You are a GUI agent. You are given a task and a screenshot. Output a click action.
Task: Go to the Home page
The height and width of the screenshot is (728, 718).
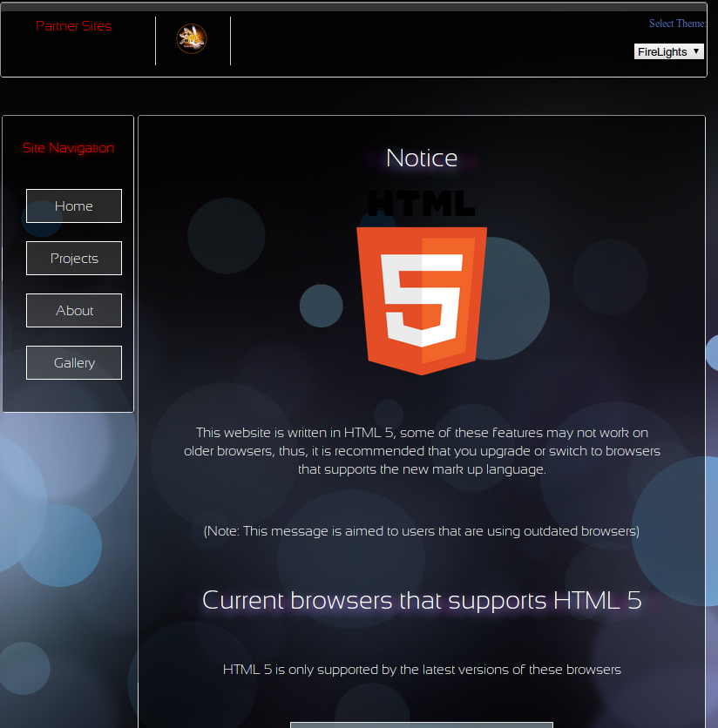click(x=74, y=206)
